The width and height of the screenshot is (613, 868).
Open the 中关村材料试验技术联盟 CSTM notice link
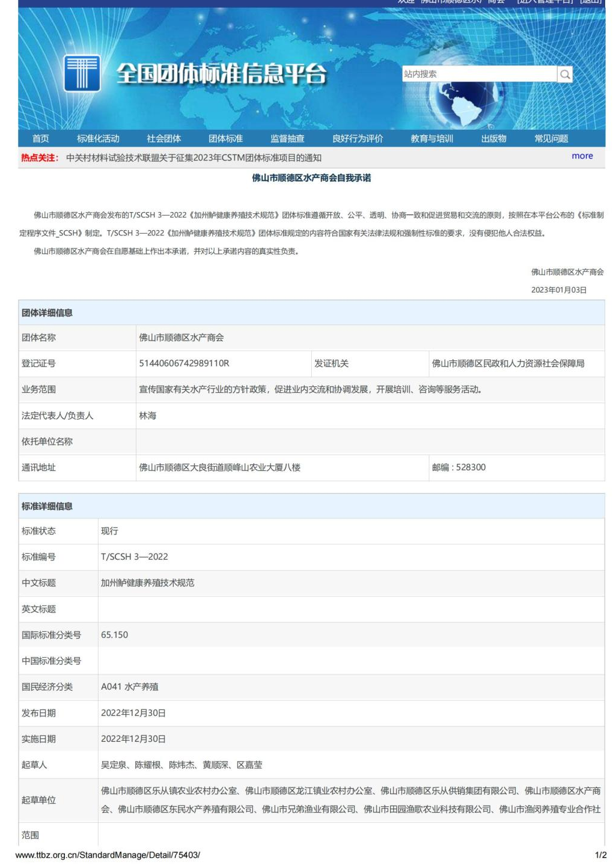tap(194, 158)
